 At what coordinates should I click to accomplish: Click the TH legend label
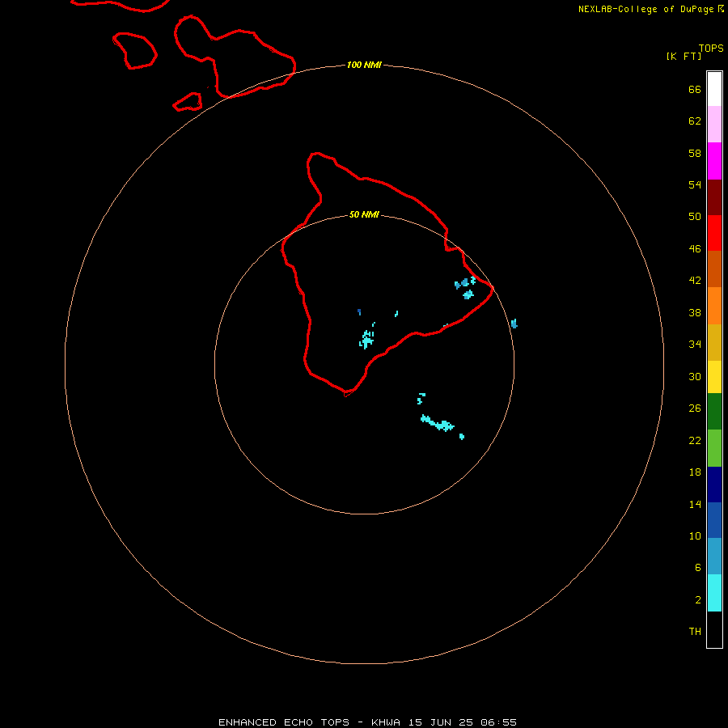[695, 631]
